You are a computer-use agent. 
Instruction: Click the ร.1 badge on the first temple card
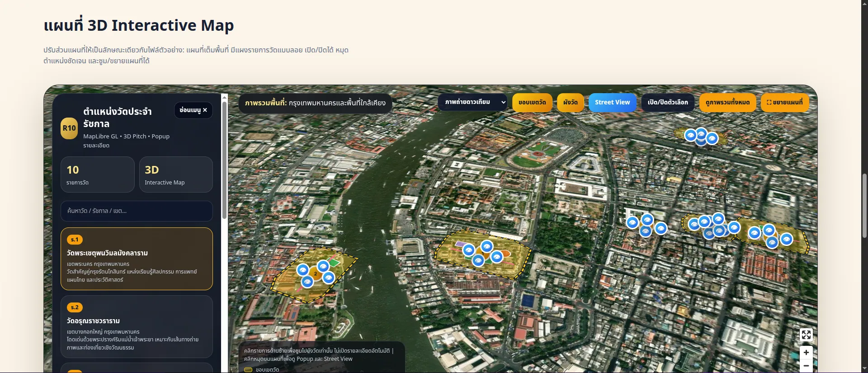pos(75,240)
